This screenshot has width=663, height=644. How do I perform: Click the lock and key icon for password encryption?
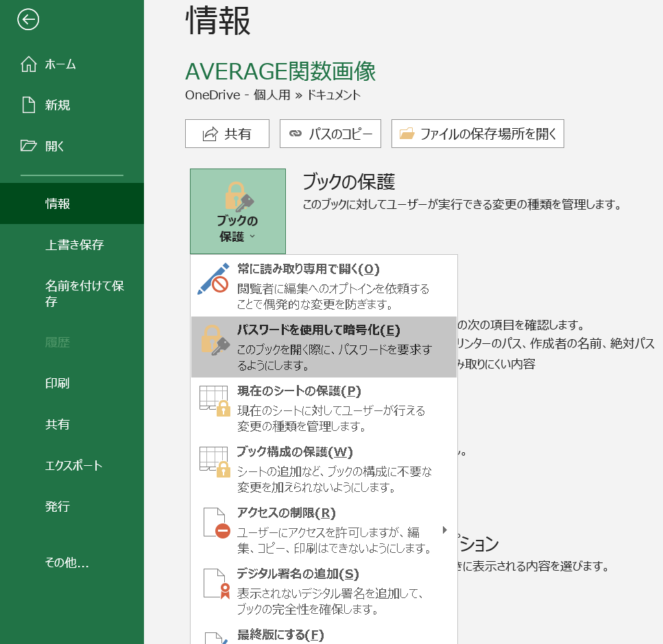point(213,340)
